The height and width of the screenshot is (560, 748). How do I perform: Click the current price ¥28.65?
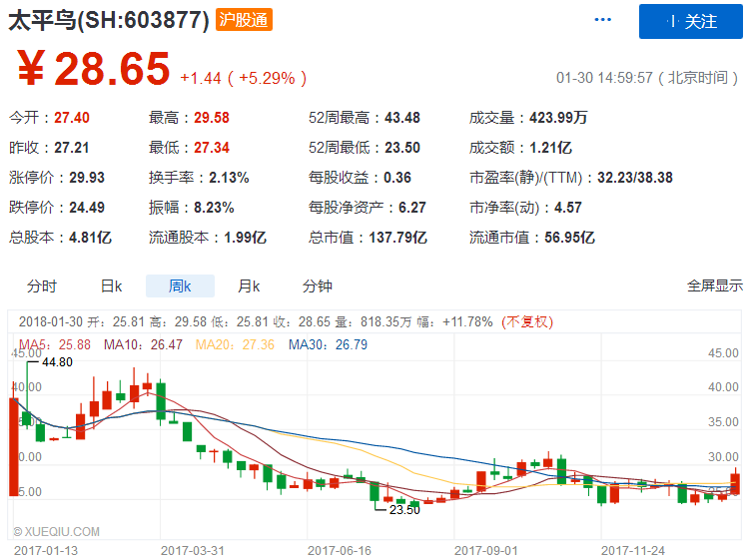pos(94,69)
